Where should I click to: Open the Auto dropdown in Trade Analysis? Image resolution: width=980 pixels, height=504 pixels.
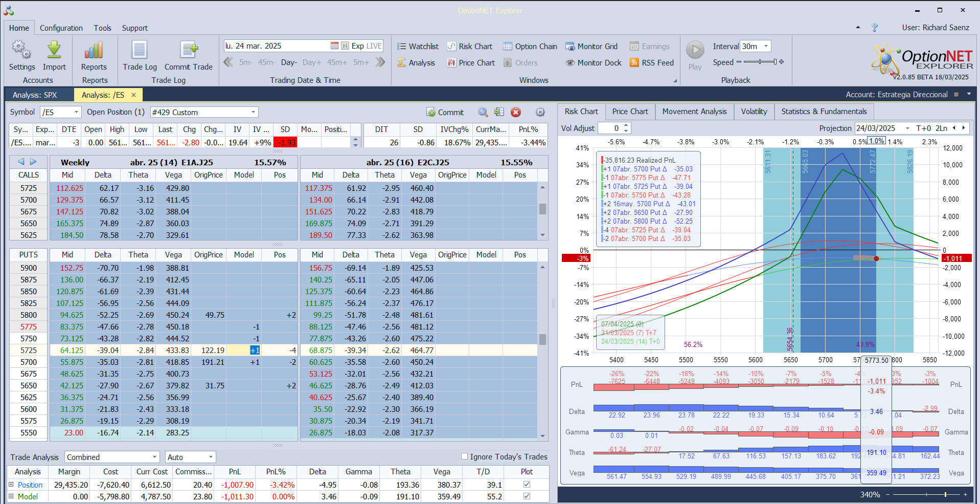tap(211, 457)
